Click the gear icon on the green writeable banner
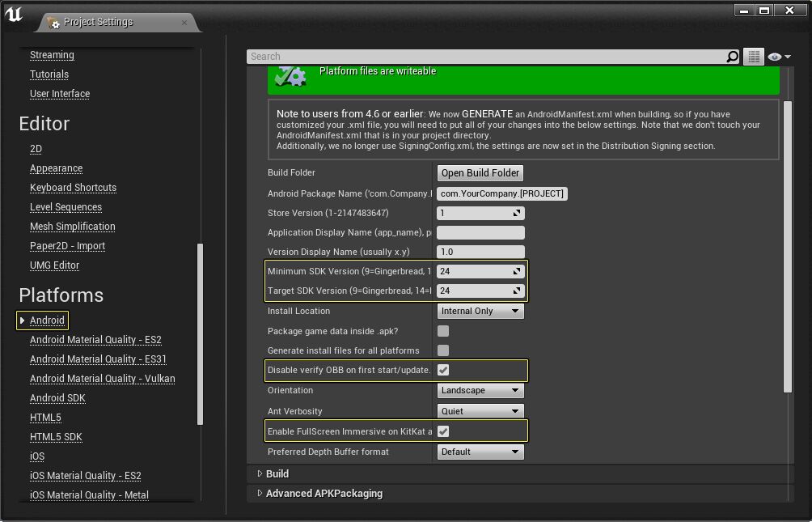812x522 pixels. [x=290, y=77]
